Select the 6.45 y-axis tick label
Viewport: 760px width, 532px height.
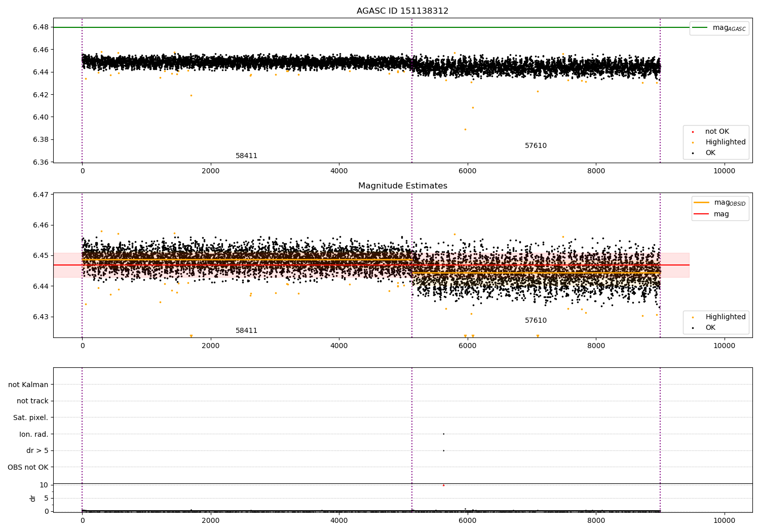pyautogui.click(x=41, y=255)
